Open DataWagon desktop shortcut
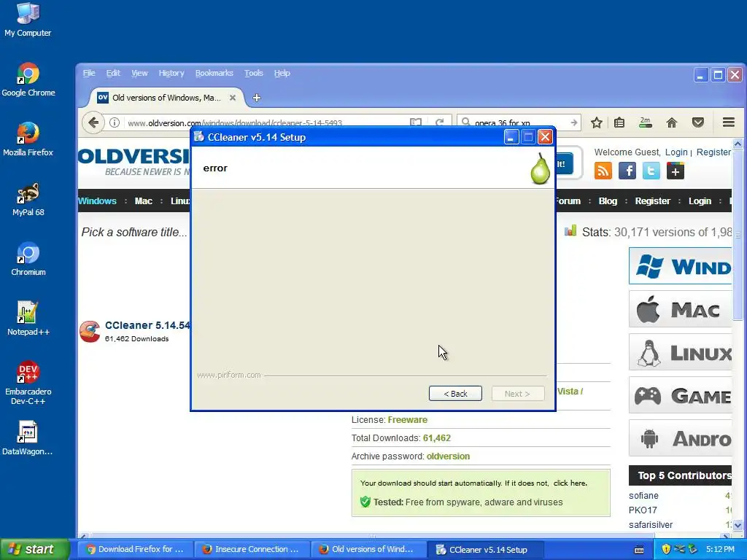747x560 pixels. pos(27,438)
